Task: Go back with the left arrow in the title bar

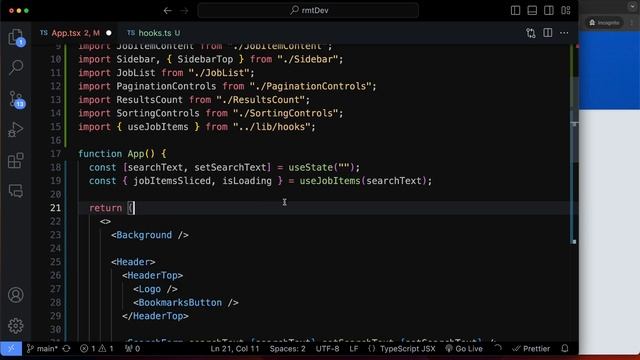Action: click(x=167, y=11)
